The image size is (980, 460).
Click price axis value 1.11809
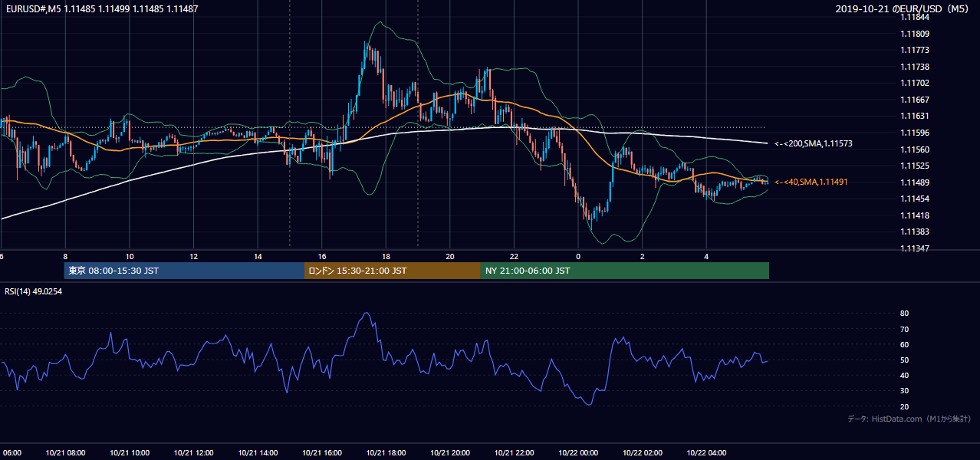(916, 34)
